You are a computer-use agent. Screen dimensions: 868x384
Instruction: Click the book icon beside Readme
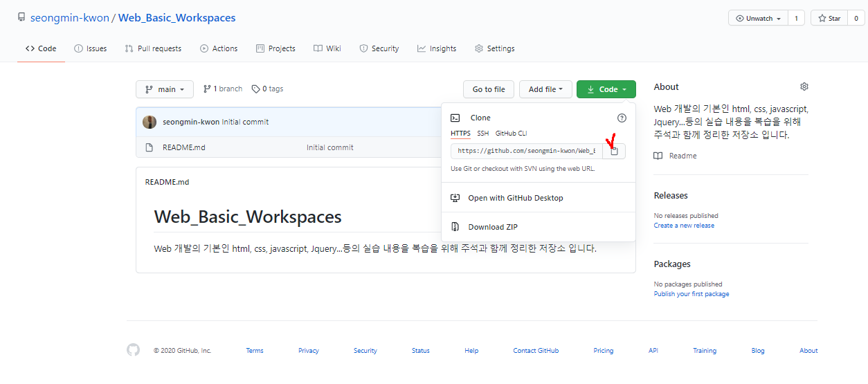tap(658, 156)
